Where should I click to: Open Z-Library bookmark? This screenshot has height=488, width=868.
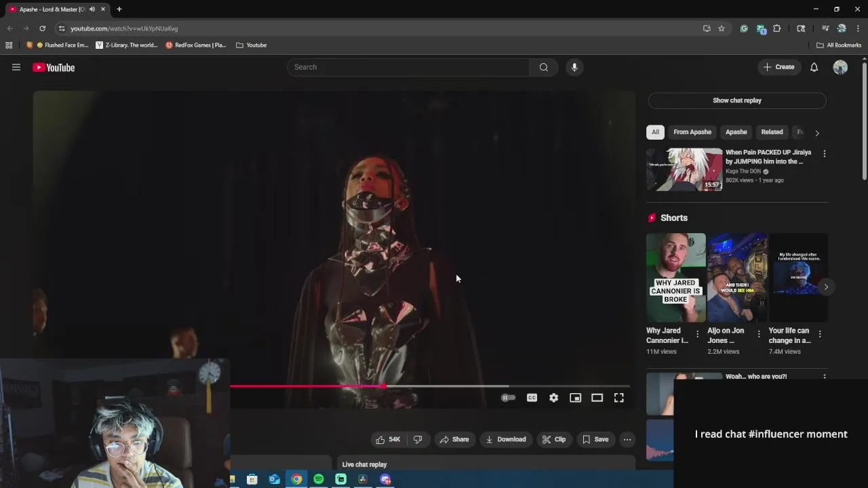126,45
